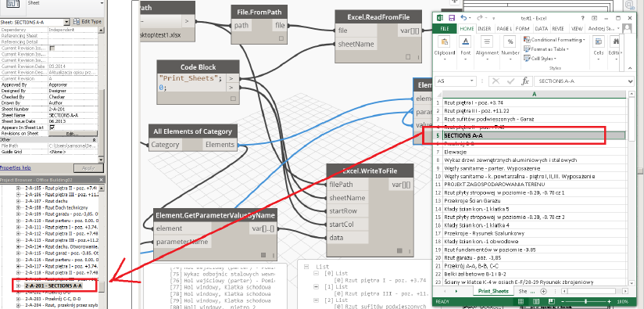The image size is (644, 309).
Task: Toggle Appears In Sheet List checkbox
Action: click(x=52, y=128)
